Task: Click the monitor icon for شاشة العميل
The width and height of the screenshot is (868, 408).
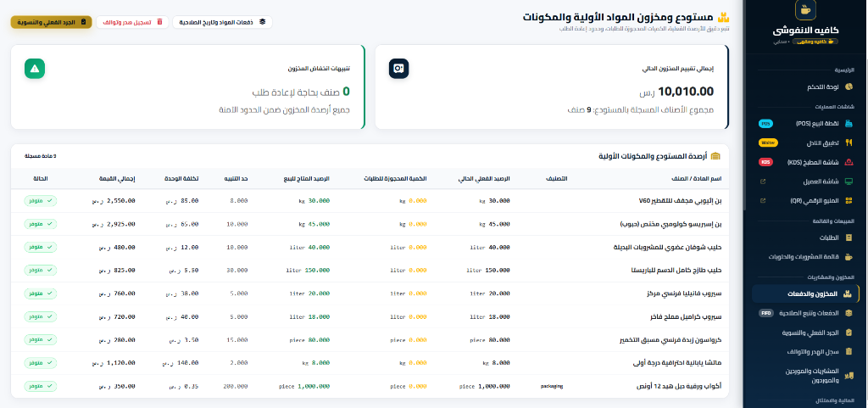Action: (x=849, y=182)
